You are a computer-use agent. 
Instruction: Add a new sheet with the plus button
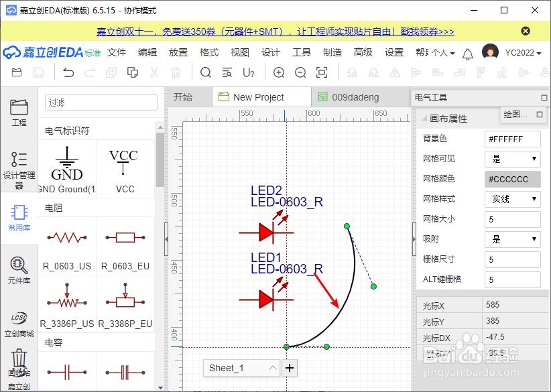point(290,368)
